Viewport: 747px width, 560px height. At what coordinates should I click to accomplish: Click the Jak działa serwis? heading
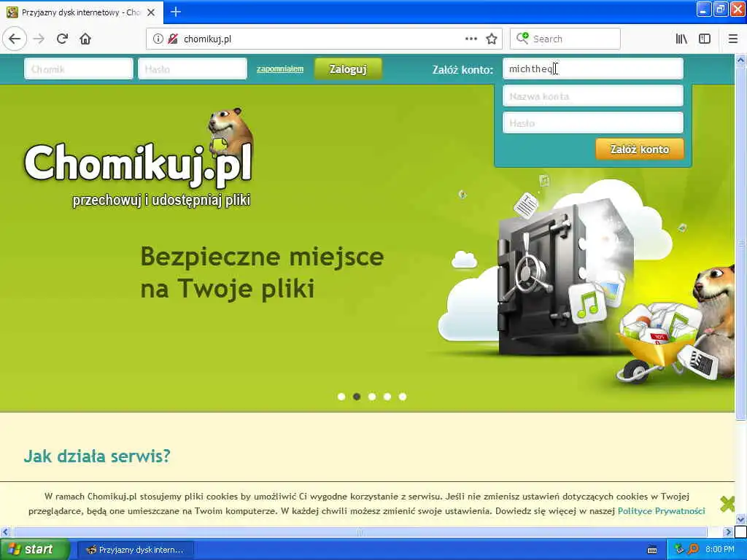click(x=97, y=456)
